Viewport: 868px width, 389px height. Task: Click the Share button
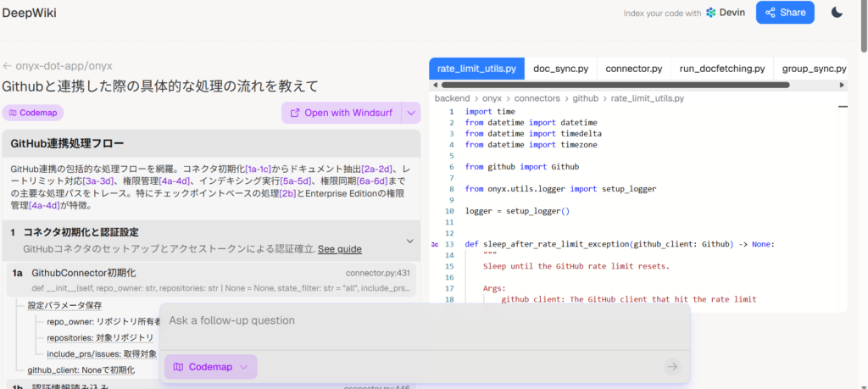click(x=785, y=13)
